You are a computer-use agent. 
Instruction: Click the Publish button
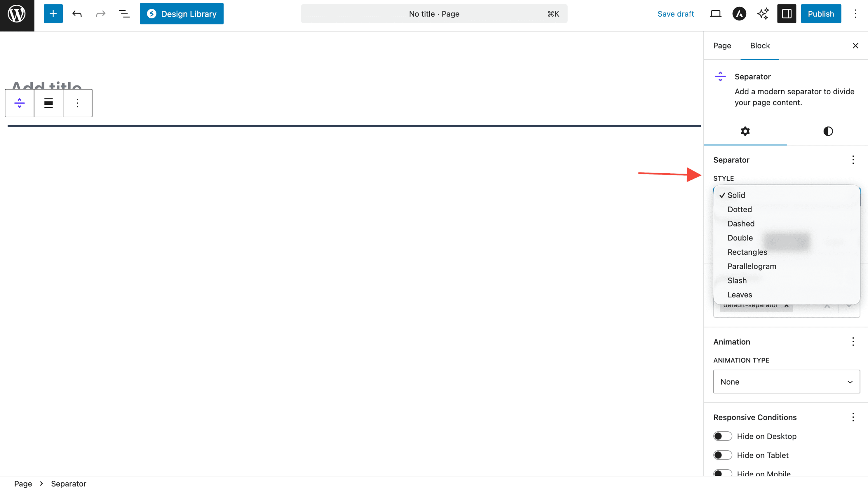[821, 14]
